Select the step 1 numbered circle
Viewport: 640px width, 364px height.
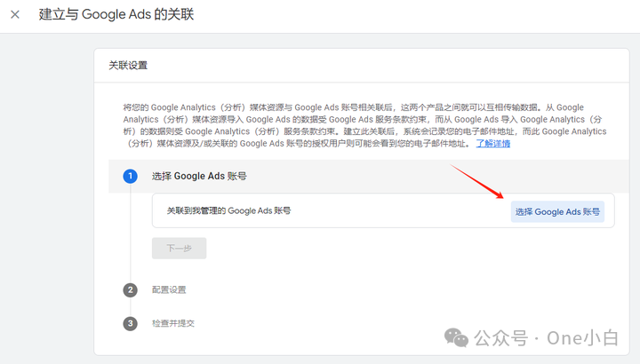(130, 176)
